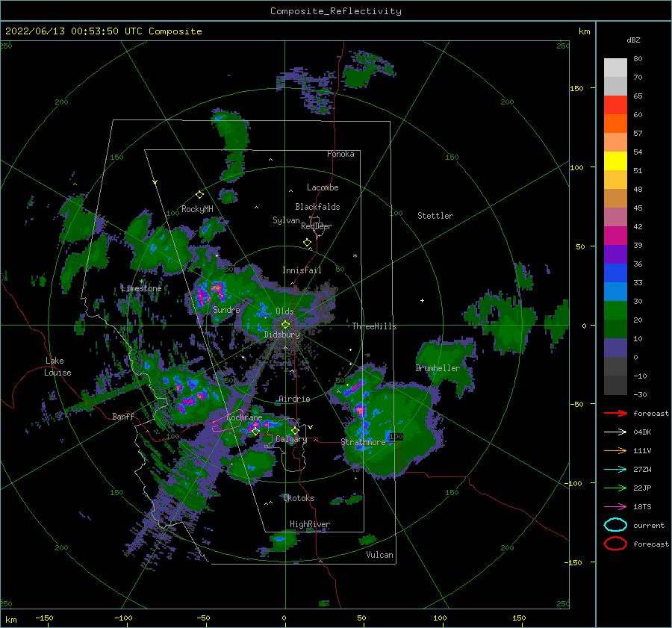Viewport: 672px width, 628px height.
Task: Click the Sylvan label
Action: pos(286,220)
